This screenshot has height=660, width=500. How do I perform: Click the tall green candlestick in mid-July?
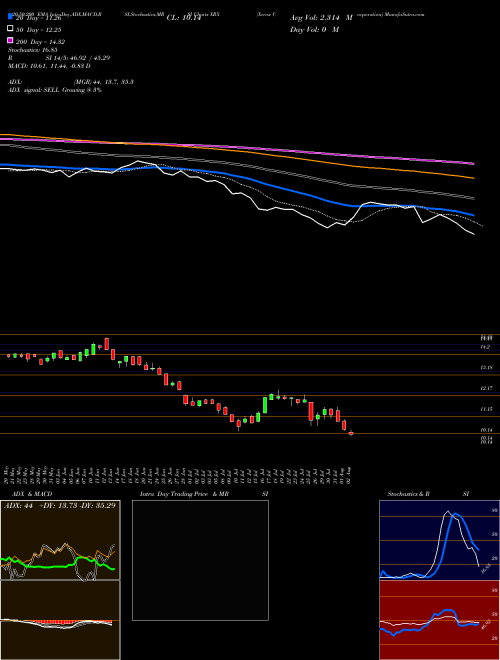(x=265, y=405)
